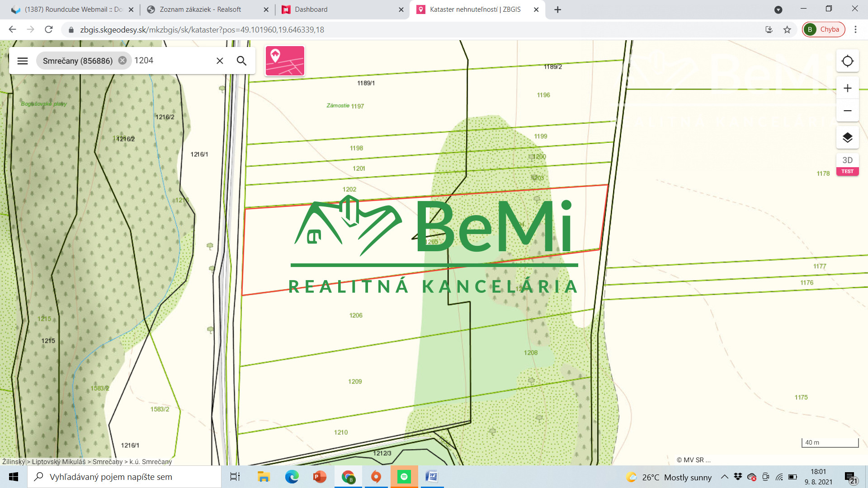This screenshot has height=488, width=868.
Task: Open Word from taskbar
Action: (432, 477)
